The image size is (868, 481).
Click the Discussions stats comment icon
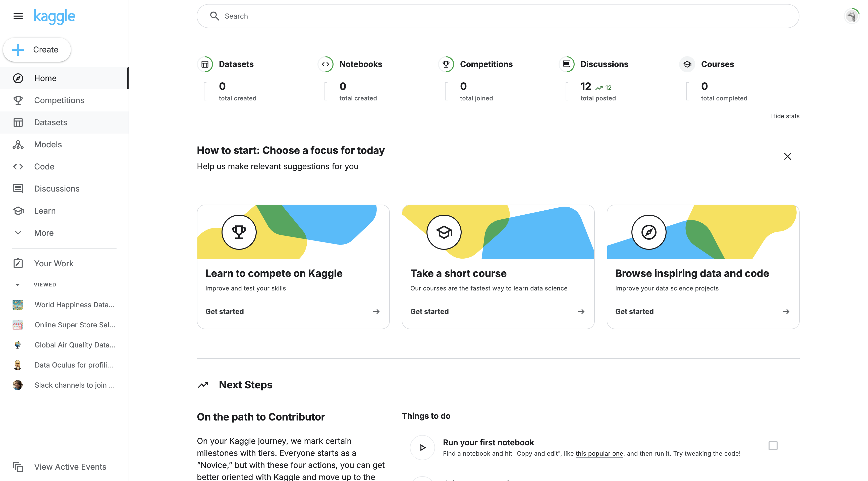click(567, 64)
